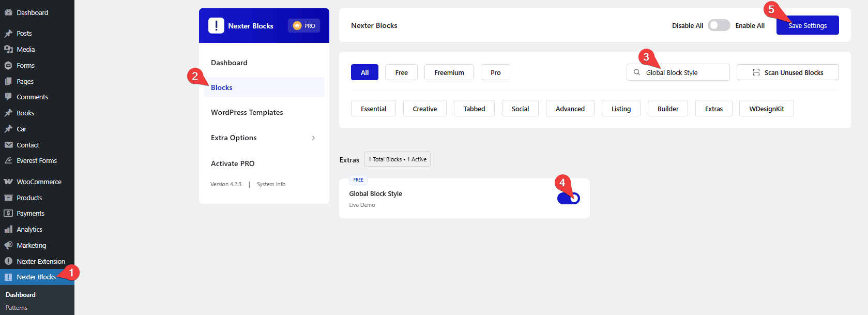Click the Nexter Blocks logo icon
Image resolution: width=868 pixels, height=315 pixels.
tap(216, 26)
